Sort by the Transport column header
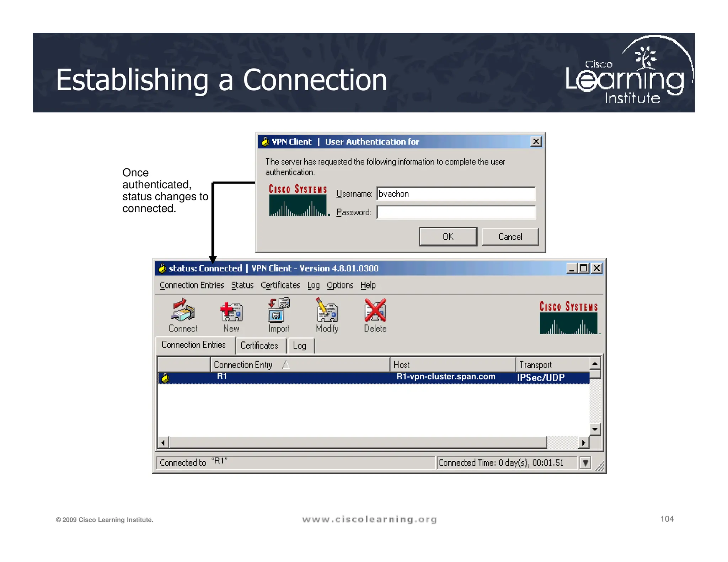 coord(553,365)
